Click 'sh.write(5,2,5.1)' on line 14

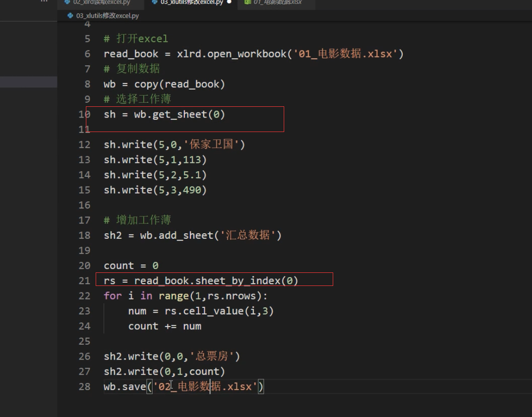click(x=155, y=175)
